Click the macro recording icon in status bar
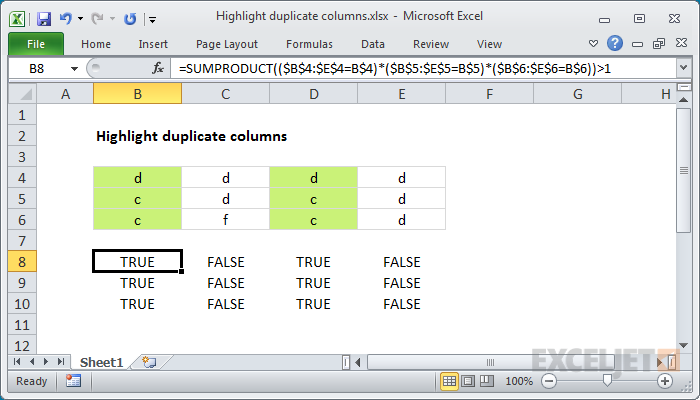 73,381
